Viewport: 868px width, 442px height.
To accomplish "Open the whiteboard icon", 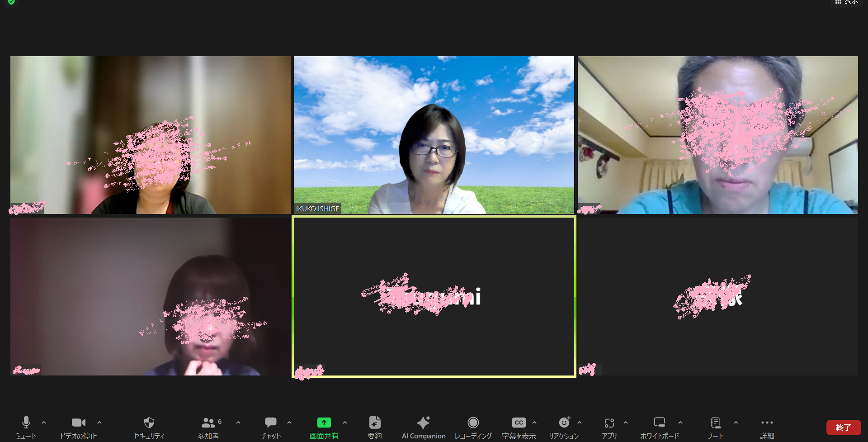I will [659, 423].
